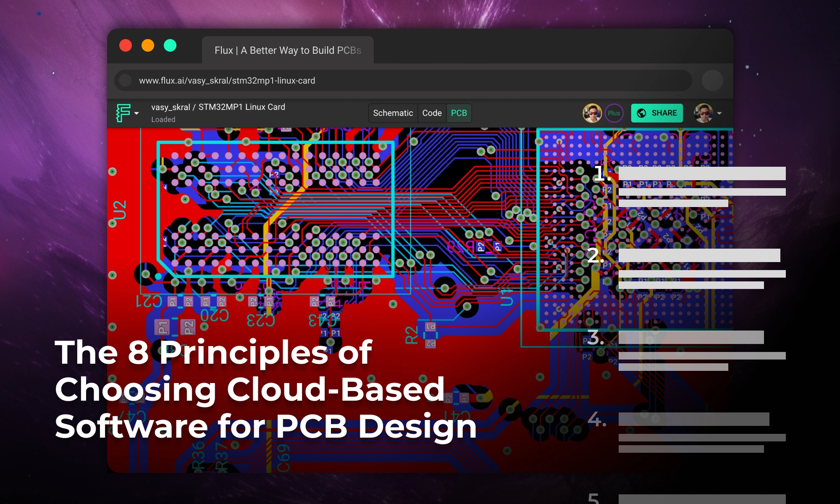840x504 pixels.
Task: Expand the profile menu arrow
Action: point(719,113)
